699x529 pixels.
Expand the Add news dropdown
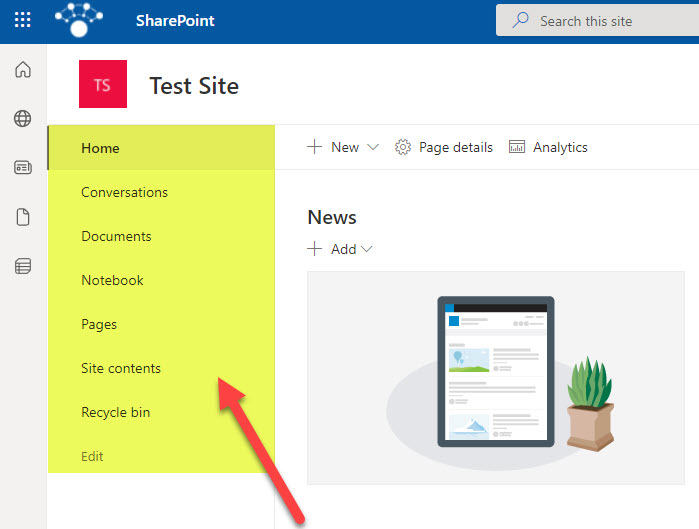coord(366,249)
